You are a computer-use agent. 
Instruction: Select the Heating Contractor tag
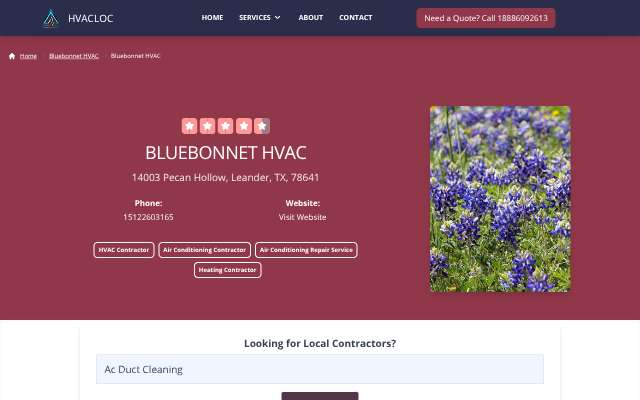coord(227,270)
